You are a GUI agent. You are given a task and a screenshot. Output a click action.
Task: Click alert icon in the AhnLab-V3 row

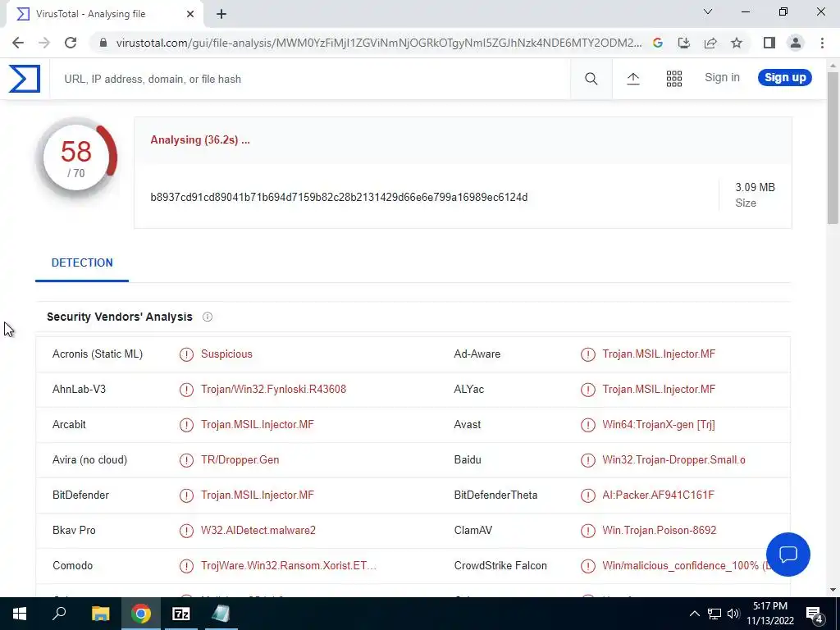(186, 390)
